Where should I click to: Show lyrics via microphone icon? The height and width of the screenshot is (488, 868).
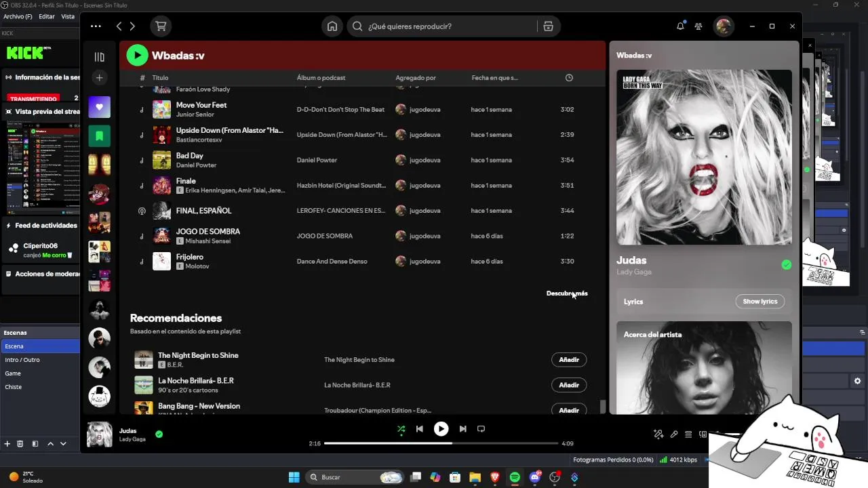[x=674, y=434]
